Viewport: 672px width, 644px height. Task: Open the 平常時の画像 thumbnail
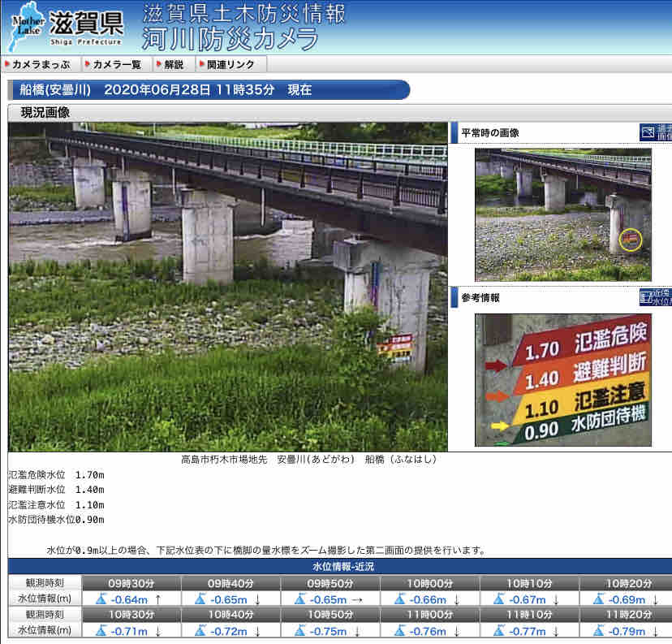click(562, 214)
